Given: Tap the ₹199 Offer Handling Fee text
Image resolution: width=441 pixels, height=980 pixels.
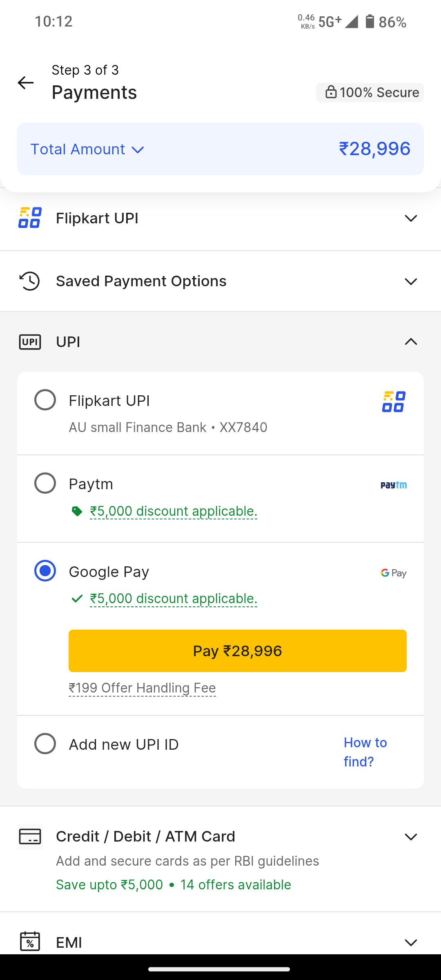Looking at the screenshot, I should (x=142, y=688).
